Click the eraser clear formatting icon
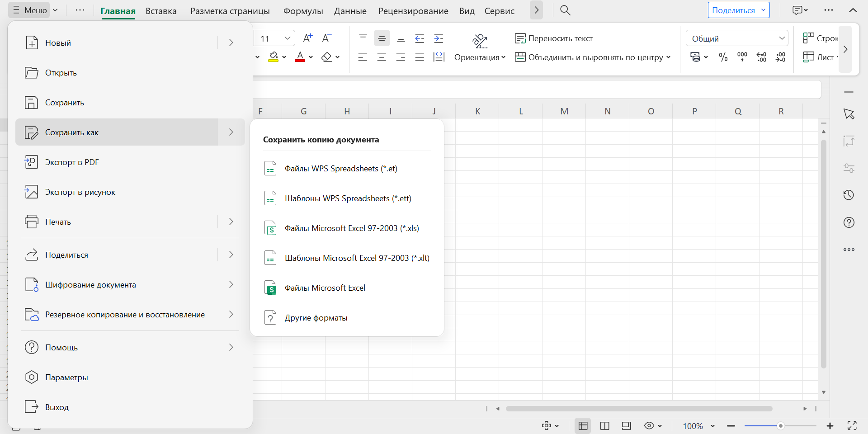 [326, 57]
